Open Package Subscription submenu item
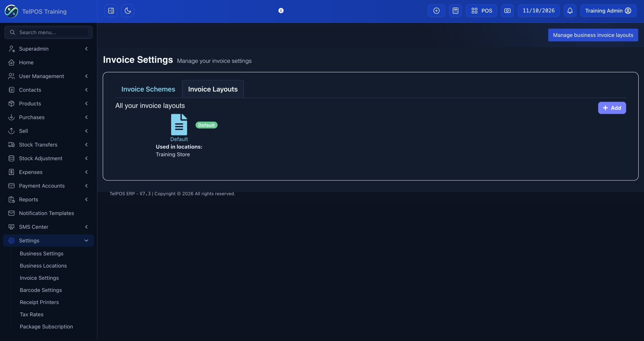 46,327
